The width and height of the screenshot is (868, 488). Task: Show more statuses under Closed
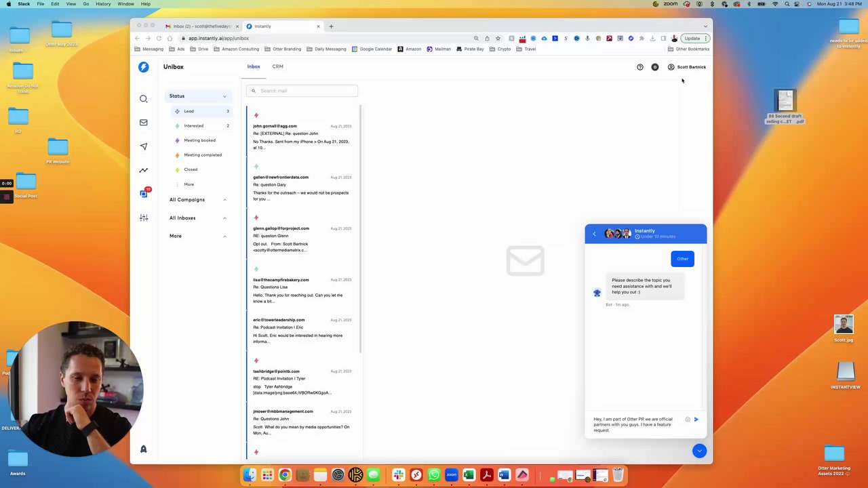189,184
